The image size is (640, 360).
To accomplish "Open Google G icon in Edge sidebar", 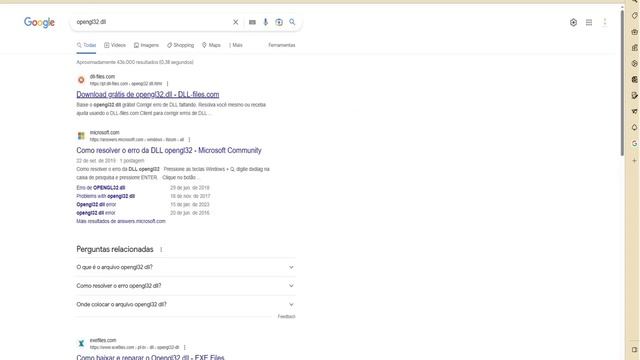I will tap(634, 143).
